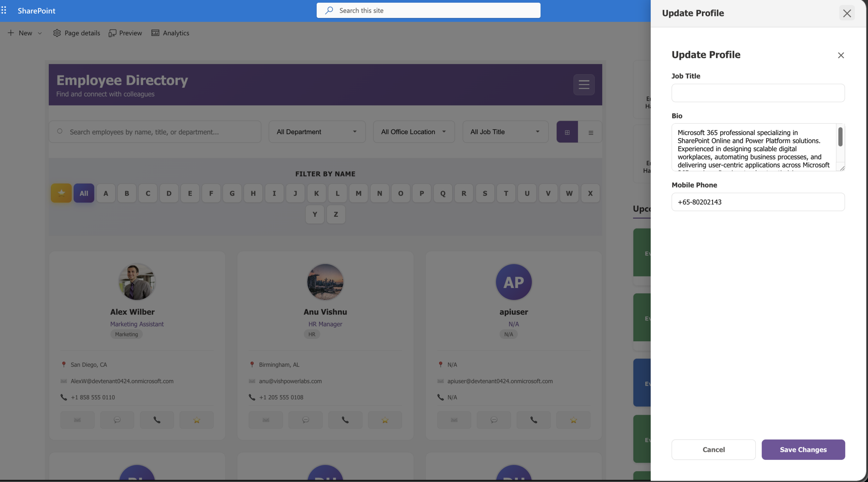
Task: Switch to list view layout
Action: tap(590, 132)
